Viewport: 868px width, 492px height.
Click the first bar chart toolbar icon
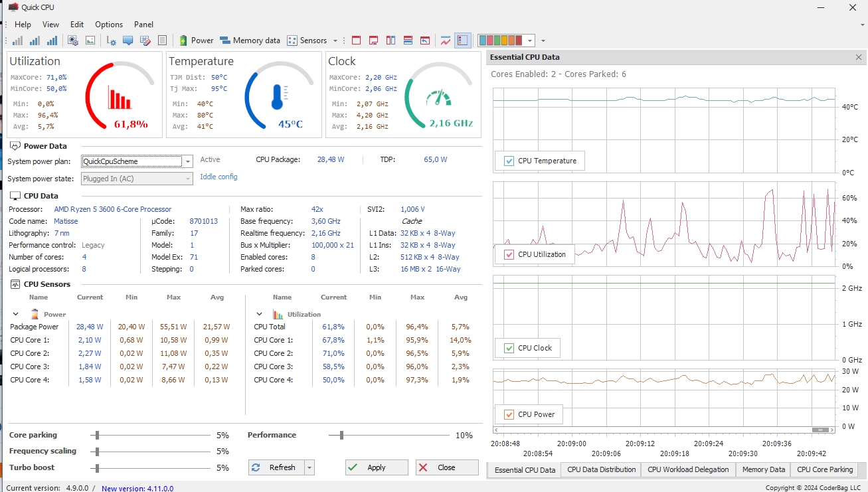click(18, 41)
